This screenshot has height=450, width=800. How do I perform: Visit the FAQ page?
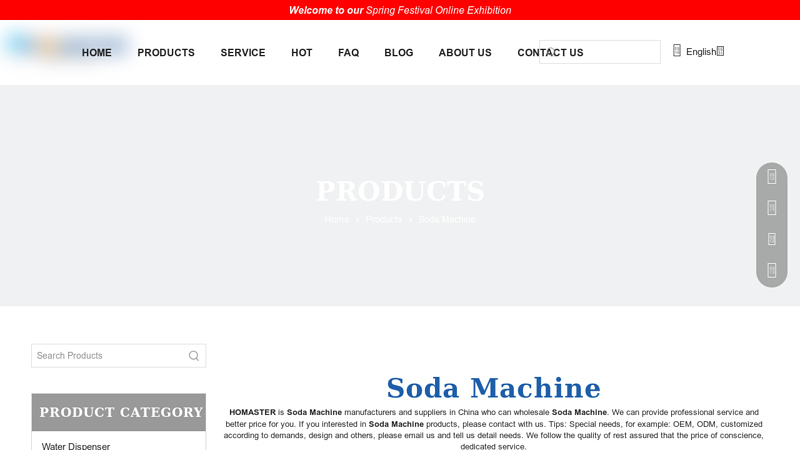[348, 53]
